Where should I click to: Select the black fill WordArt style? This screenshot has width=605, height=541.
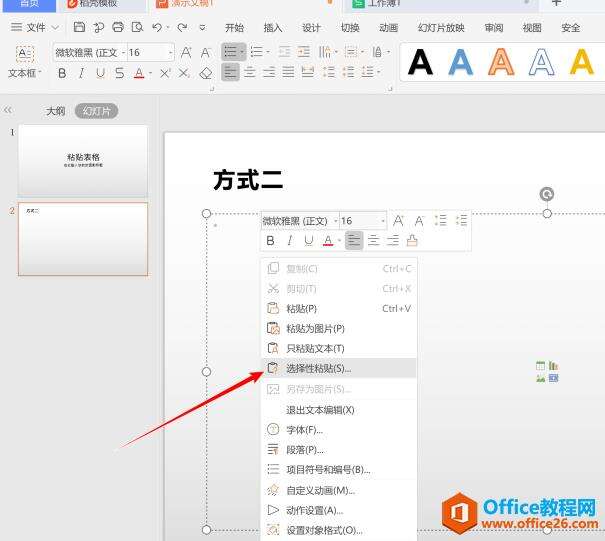click(x=421, y=62)
